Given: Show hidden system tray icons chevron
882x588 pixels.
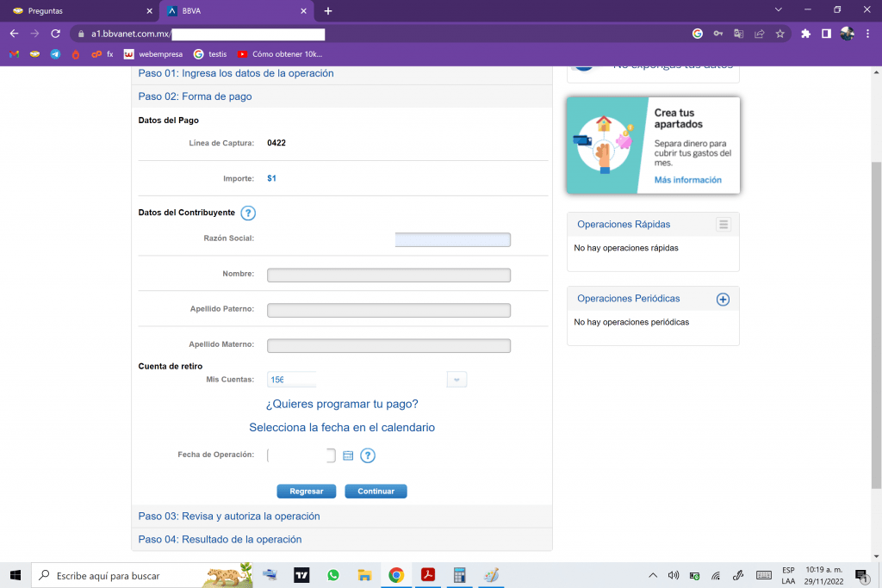Looking at the screenshot, I should (x=653, y=575).
